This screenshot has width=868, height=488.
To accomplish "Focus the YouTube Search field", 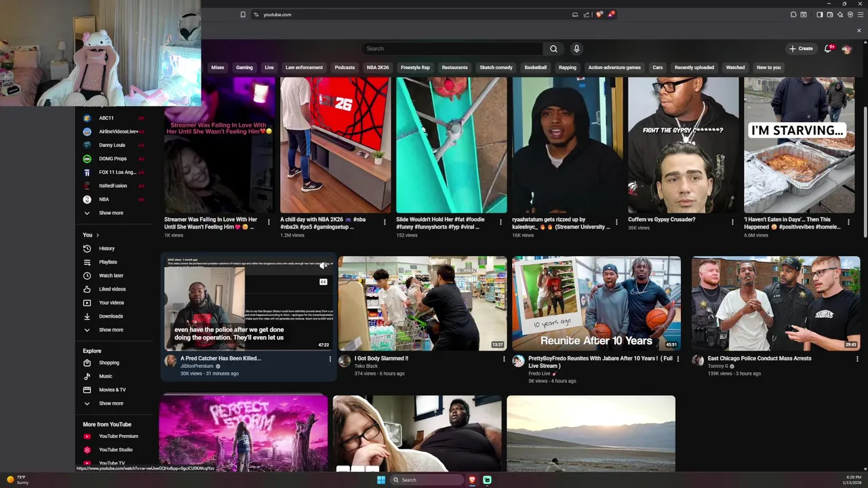I will coord(452,49).
